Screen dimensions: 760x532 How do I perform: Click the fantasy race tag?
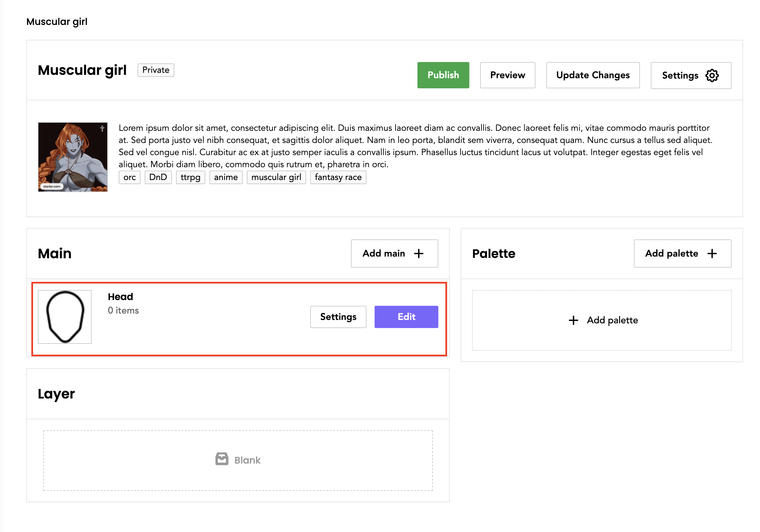[x=338, y=177]
